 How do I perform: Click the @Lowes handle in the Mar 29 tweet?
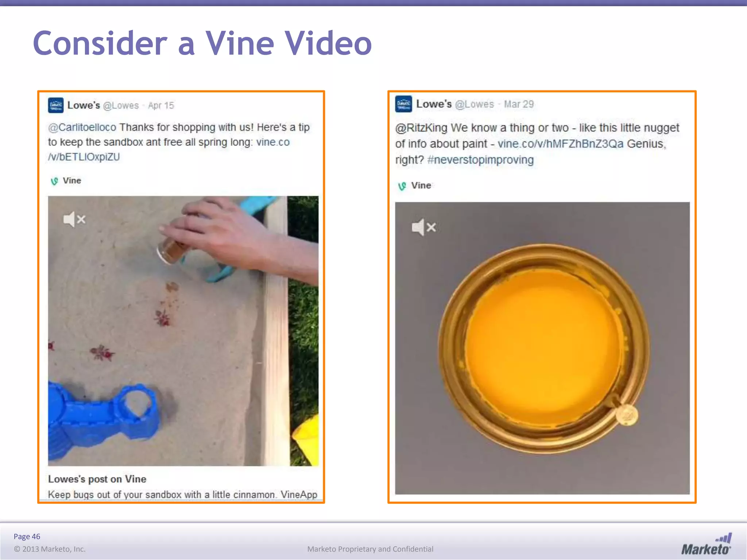475,104
